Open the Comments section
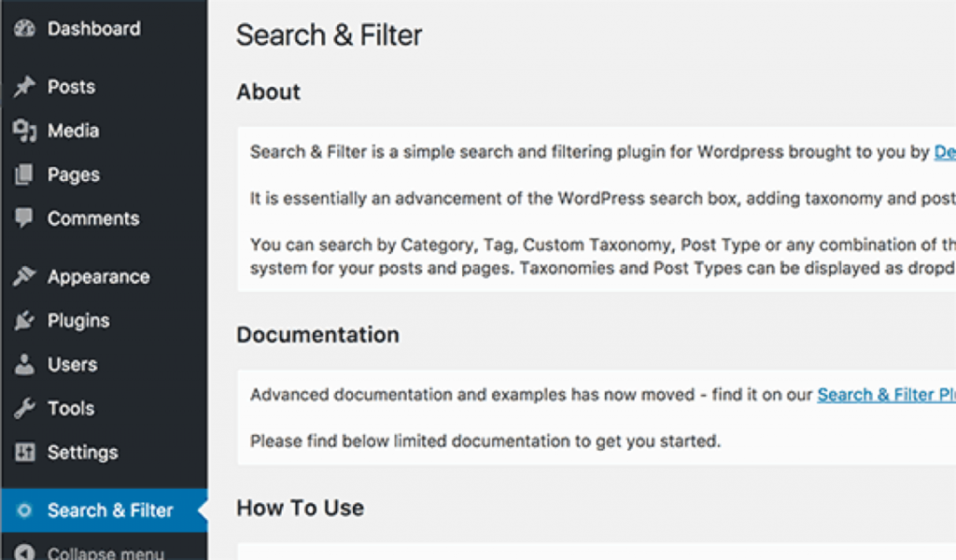Viewport: 956px width, 560px height. click(x=93, y=218)
